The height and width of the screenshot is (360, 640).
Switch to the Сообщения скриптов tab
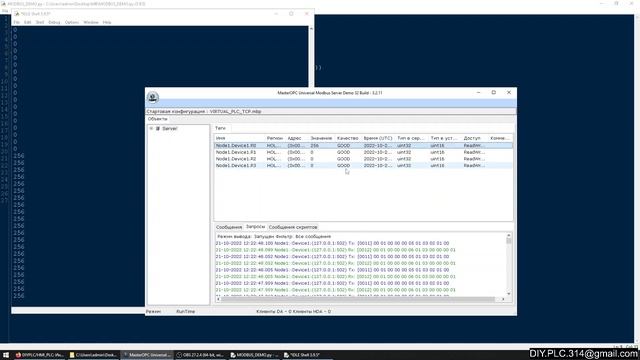point(293,227)
